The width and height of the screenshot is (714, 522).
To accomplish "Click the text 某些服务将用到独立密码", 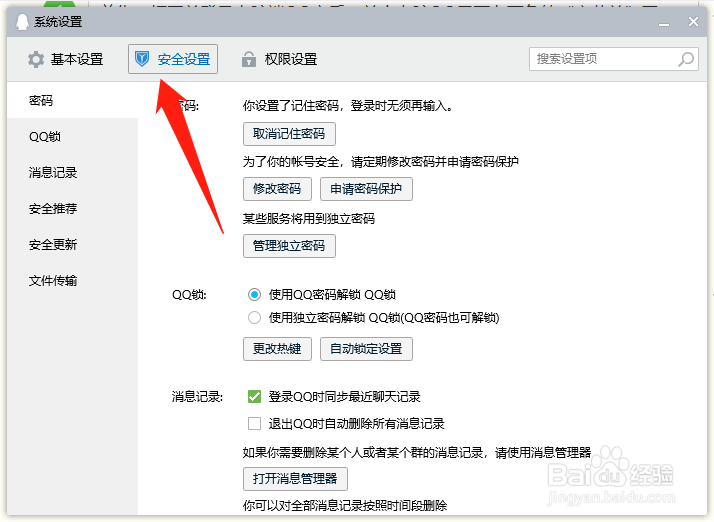I will (309, 219).
